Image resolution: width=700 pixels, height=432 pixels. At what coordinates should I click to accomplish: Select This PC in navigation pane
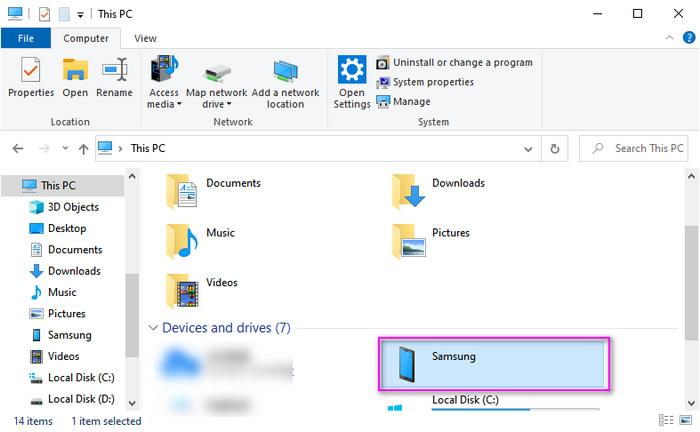[62, 185]
